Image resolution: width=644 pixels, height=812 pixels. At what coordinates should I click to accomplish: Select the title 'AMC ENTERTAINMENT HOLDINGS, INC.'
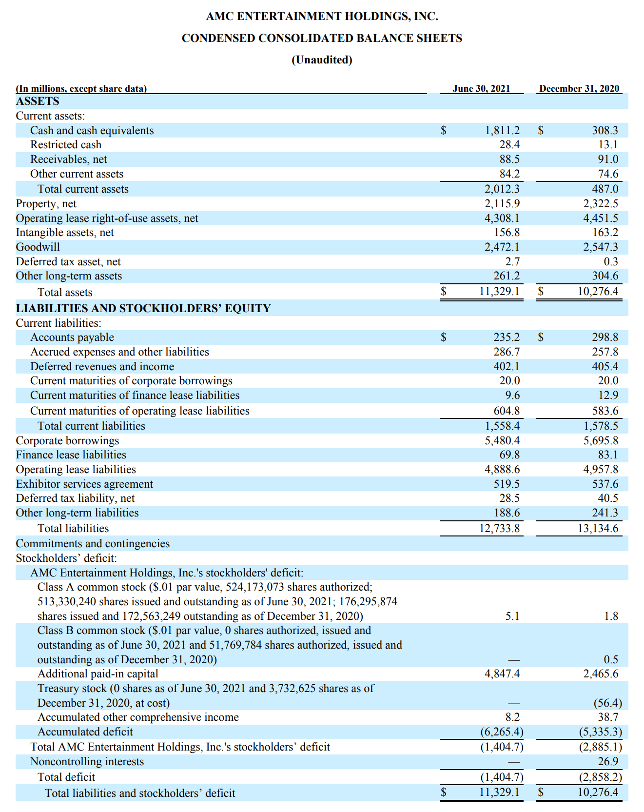[x=322, y=17]
